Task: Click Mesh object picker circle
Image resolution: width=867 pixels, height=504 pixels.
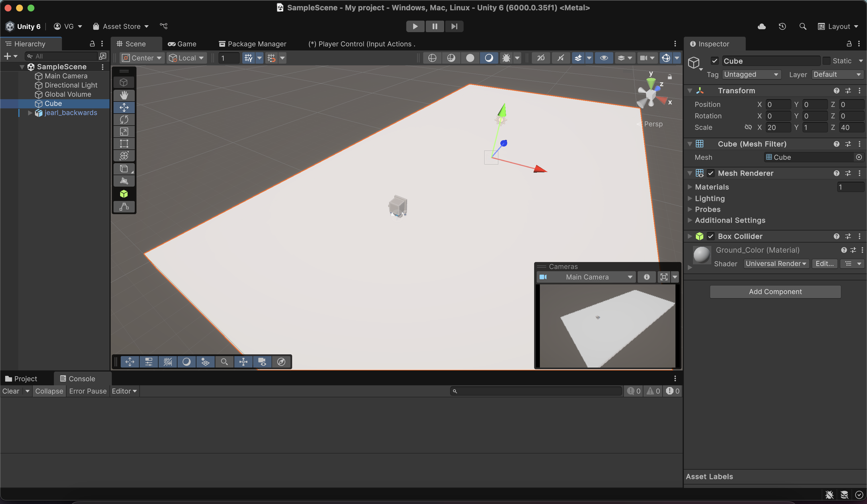Action: tap(859, 157)
